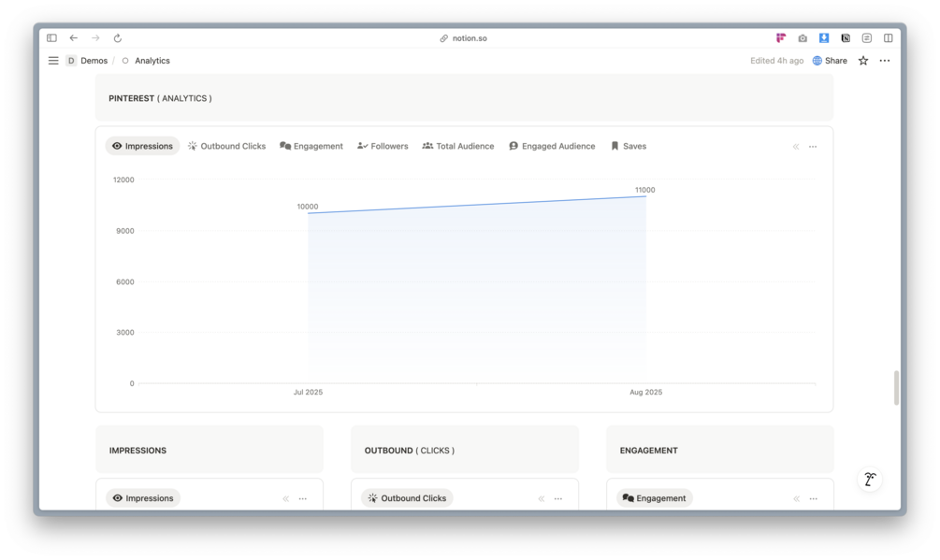Collapse the Engagement card with double chevron
The height and width of the screenshot is (560, 940).
point(796,498)
